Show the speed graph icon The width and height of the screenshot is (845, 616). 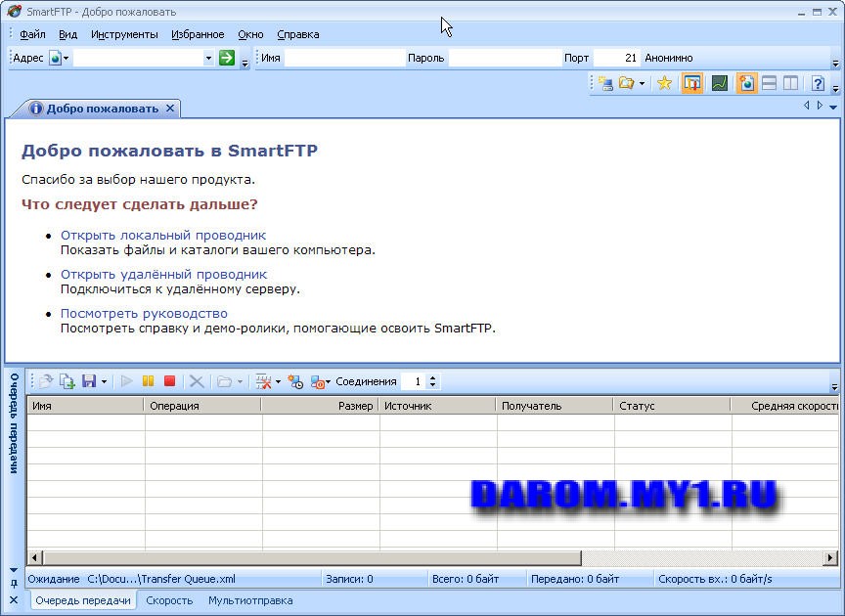[x=720, y=83]
